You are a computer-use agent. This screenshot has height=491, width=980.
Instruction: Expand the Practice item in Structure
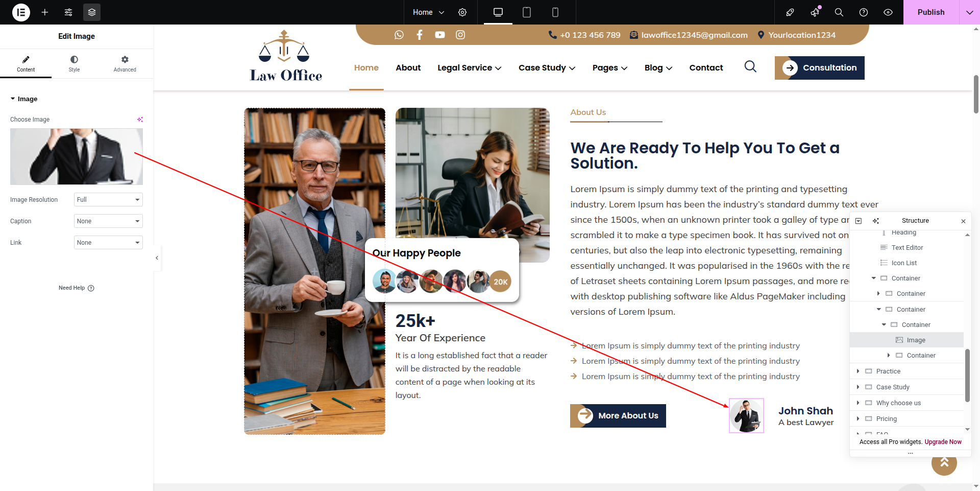point(858,371)
